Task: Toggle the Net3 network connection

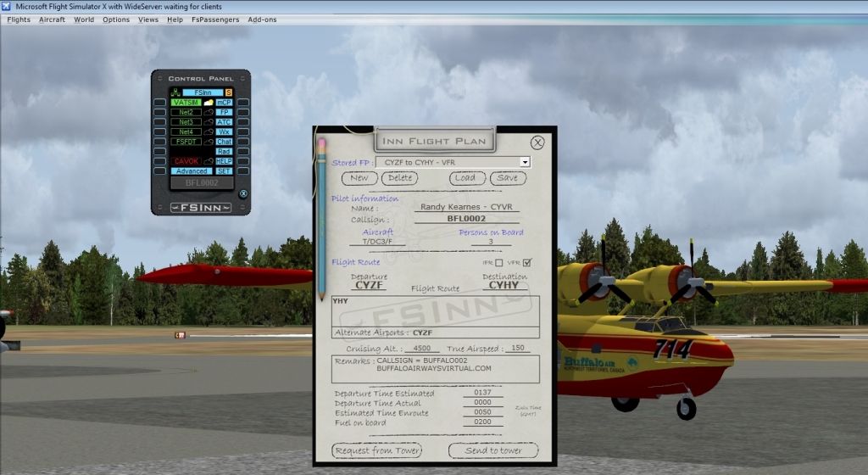Action: pyautogui.click(x=186, y=122)
